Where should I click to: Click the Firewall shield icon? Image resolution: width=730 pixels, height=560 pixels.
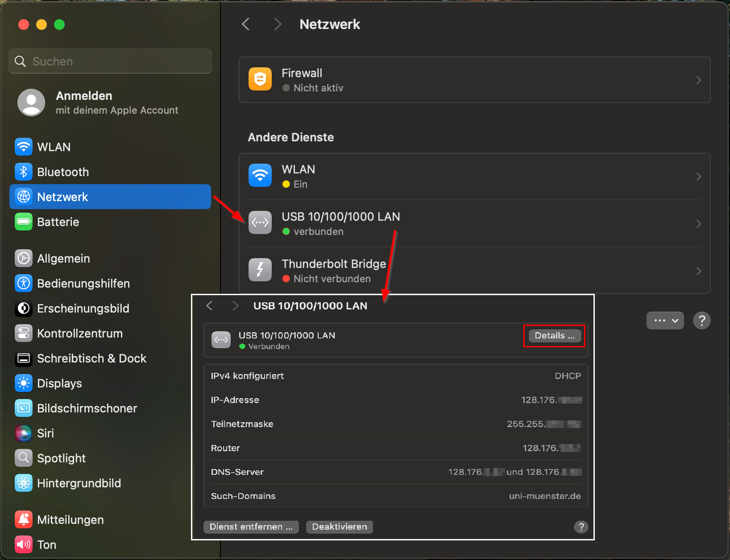coord(260,79)
